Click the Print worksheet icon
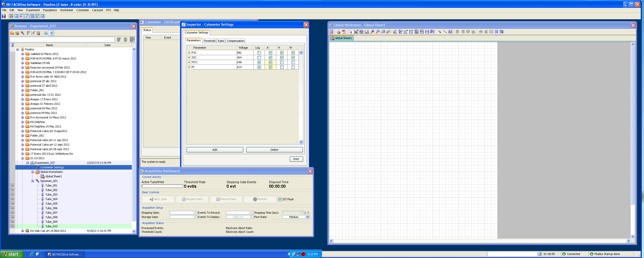 click(338, 32)
